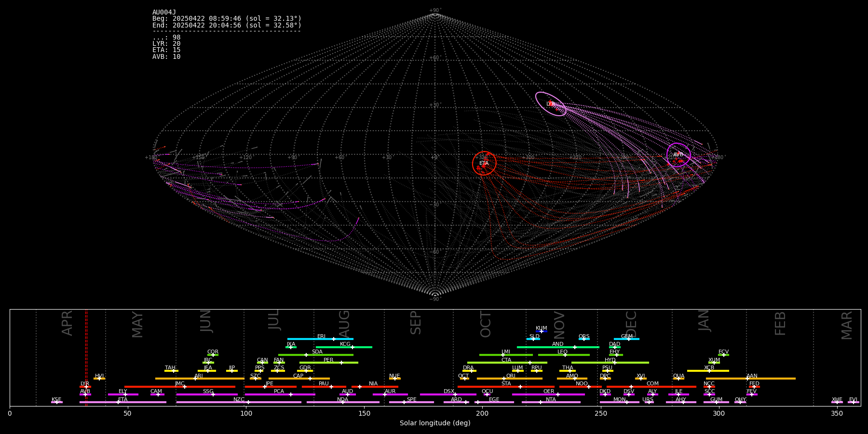This screenshot has height=434, width=868.
Task: Click the AUG month label in timeline
Action: (344, 323)
